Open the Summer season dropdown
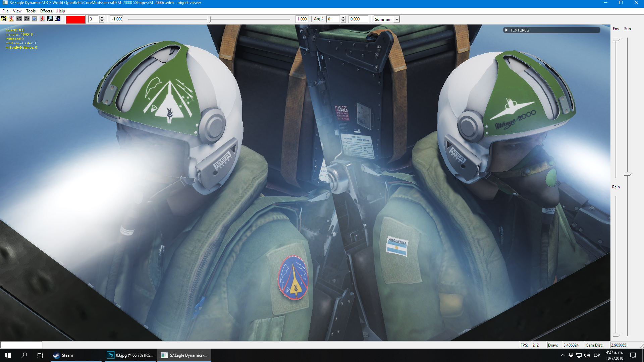Screen dimensions: 644x362 397,19
